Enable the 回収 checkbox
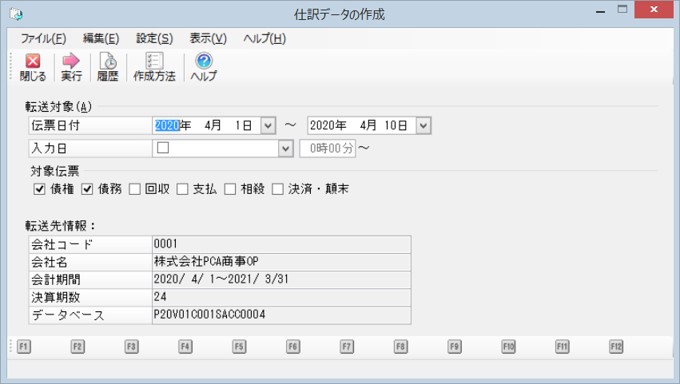This screenshot has height=384, width=680. point(135,189)
